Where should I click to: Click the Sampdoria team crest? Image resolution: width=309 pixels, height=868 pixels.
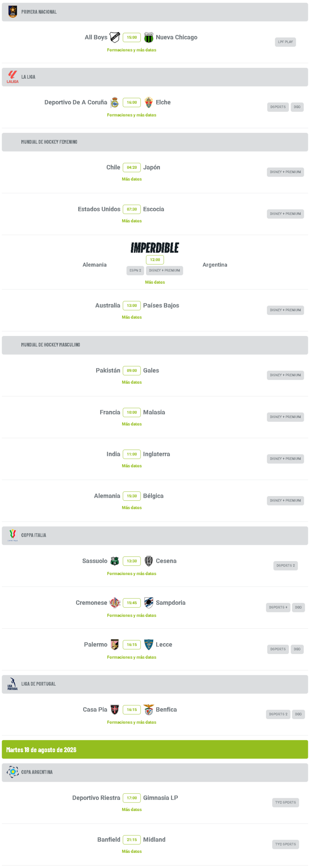click(x=148, y=603)
